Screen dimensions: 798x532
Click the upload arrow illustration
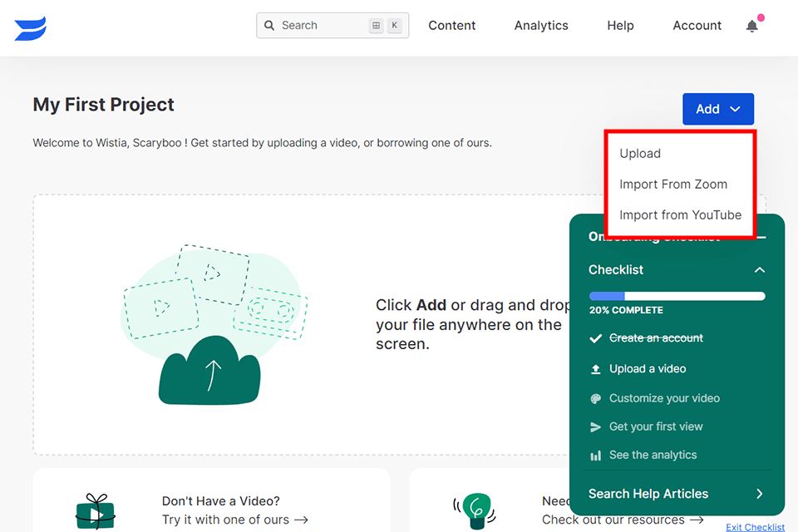[209, 371]
